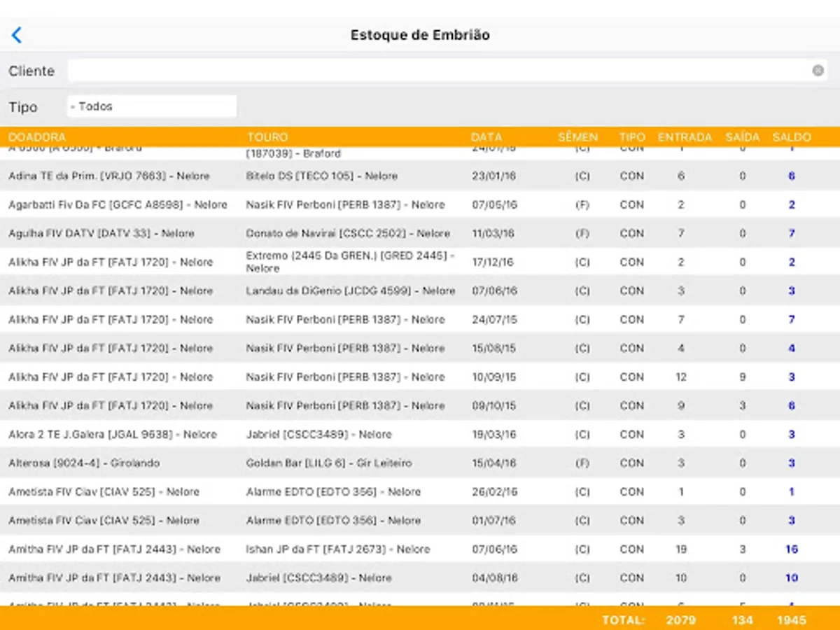Click the Tipo label

click(23, 107)
